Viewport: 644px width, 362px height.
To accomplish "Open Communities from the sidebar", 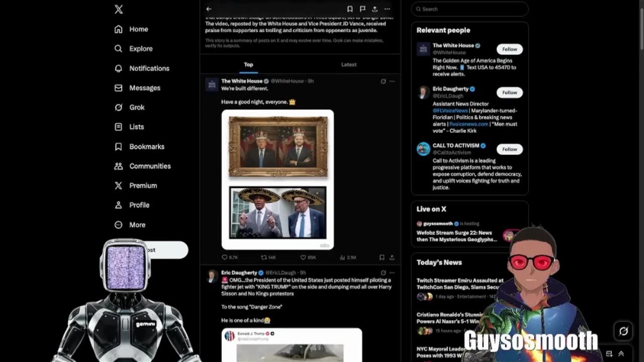I will [x=143, y=166].
